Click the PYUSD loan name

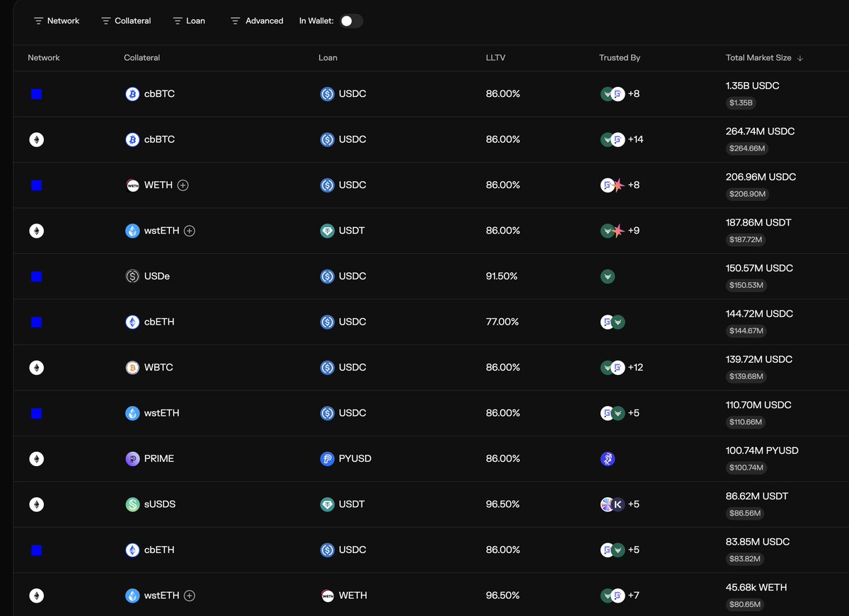tap(355, 459)
